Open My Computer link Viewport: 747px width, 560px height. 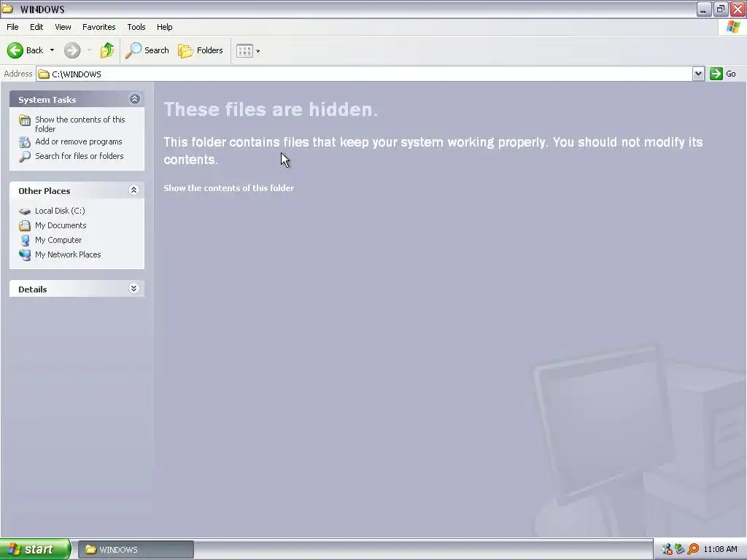58,240
